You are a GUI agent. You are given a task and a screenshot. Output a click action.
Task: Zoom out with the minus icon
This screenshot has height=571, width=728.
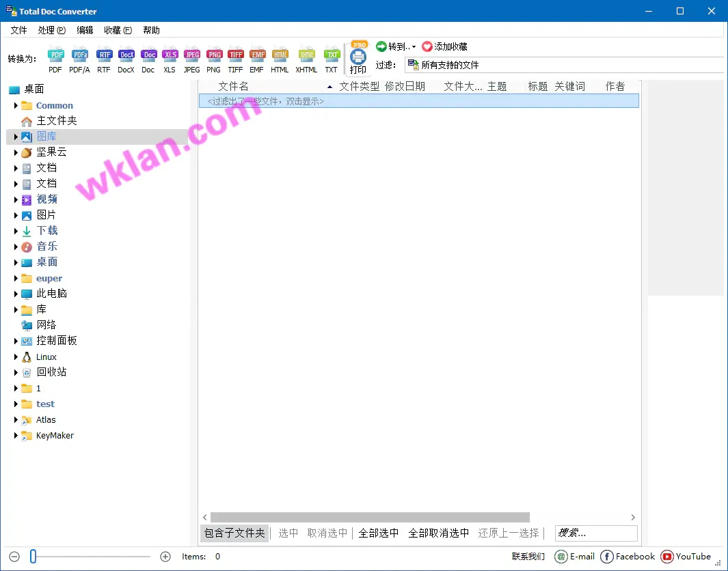coord(14,556)
